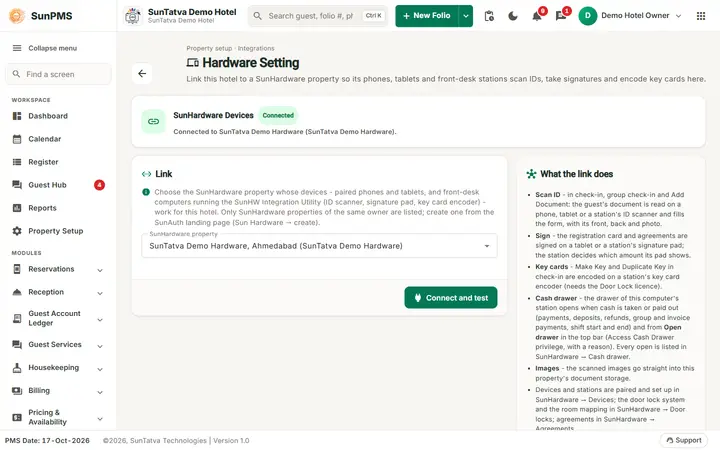Click the Guest Hub chat icon
The width and height of the screenshot is (720, 450).
[17, 185]
